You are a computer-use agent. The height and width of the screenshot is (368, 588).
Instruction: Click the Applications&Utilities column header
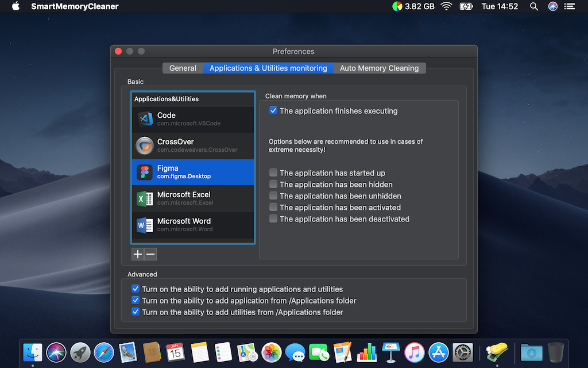pos(193,99)
